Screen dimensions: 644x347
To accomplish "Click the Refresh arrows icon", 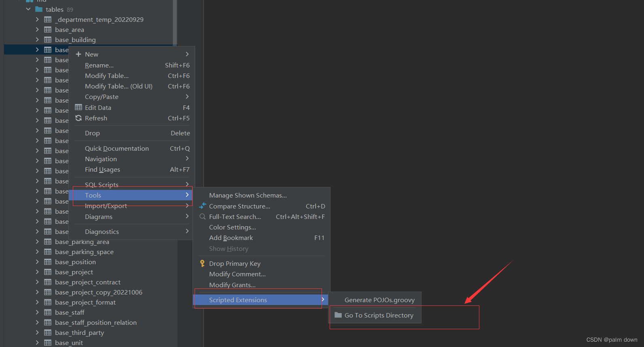I will click(78, 118).
